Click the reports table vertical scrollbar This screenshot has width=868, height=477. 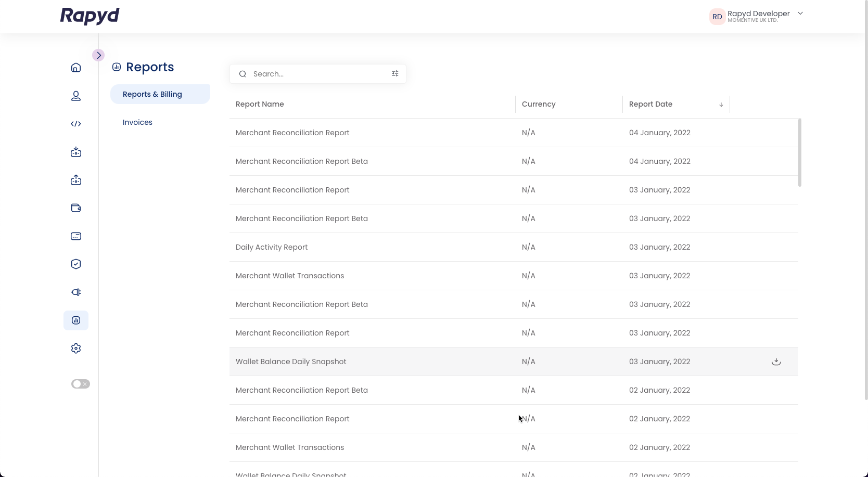point(800,152)
